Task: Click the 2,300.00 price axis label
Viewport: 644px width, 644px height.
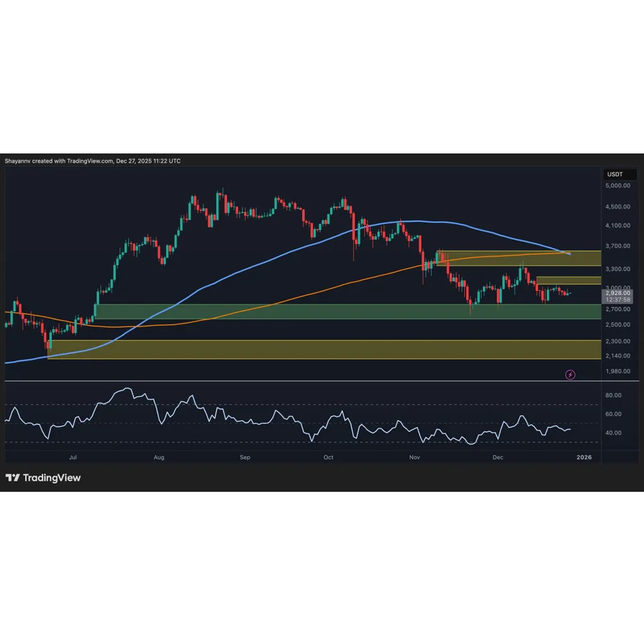Action: coord(618,341)
